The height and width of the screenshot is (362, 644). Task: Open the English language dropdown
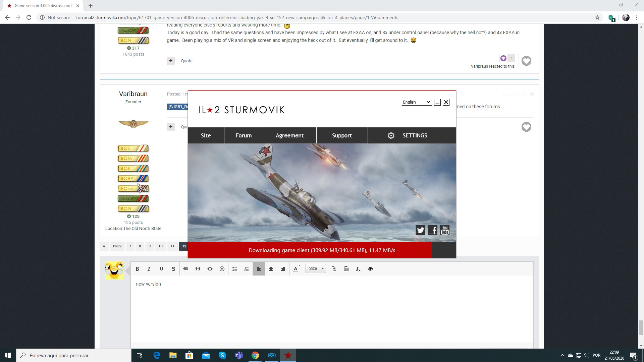pyautogui.click(x=417, y=102)
